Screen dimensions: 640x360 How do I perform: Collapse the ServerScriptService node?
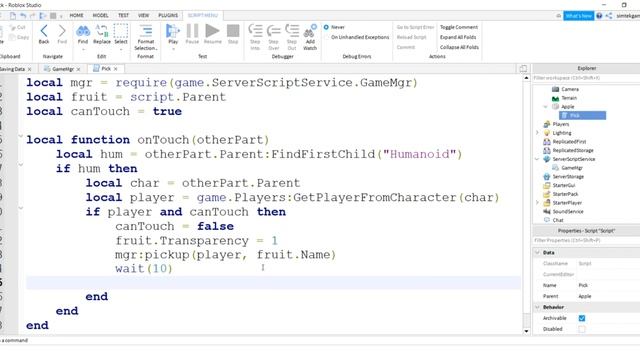click(537, 159)
